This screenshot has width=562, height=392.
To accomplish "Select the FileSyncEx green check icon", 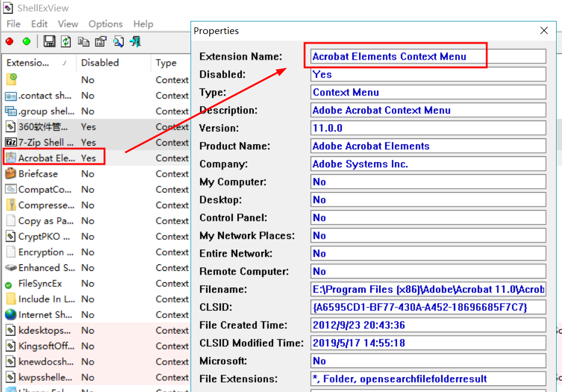I will point(8,285).
